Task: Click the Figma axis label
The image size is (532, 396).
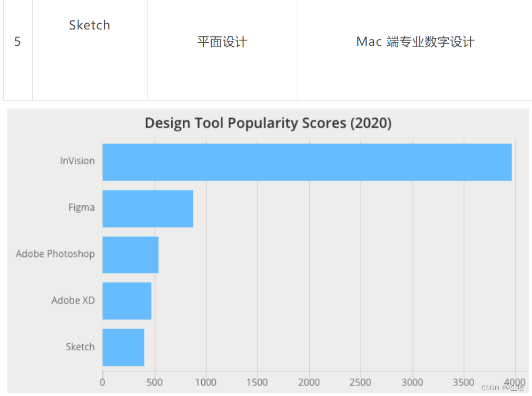Action: [82, 207]
